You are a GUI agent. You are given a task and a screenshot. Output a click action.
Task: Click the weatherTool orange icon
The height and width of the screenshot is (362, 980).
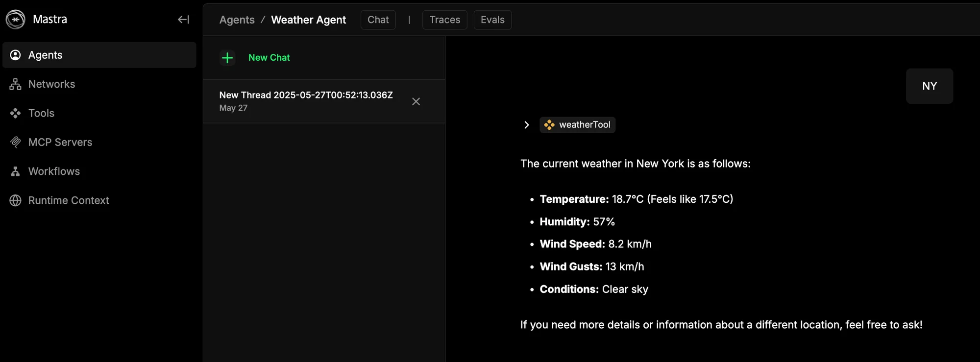(549, 125)
